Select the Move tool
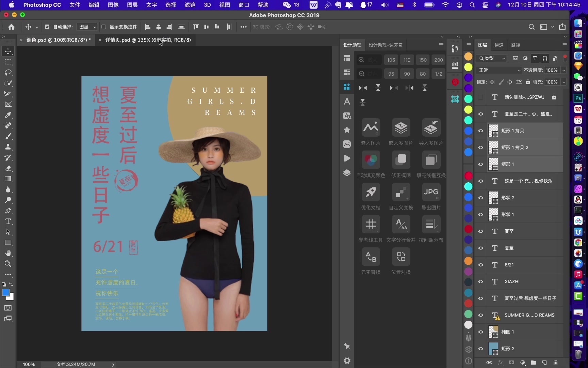588x368 pixels. [x=8, y=51]
